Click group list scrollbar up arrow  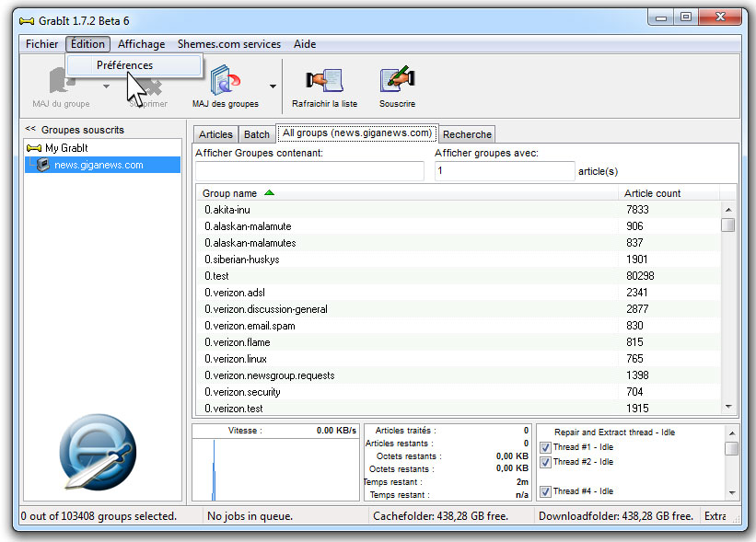728,210
